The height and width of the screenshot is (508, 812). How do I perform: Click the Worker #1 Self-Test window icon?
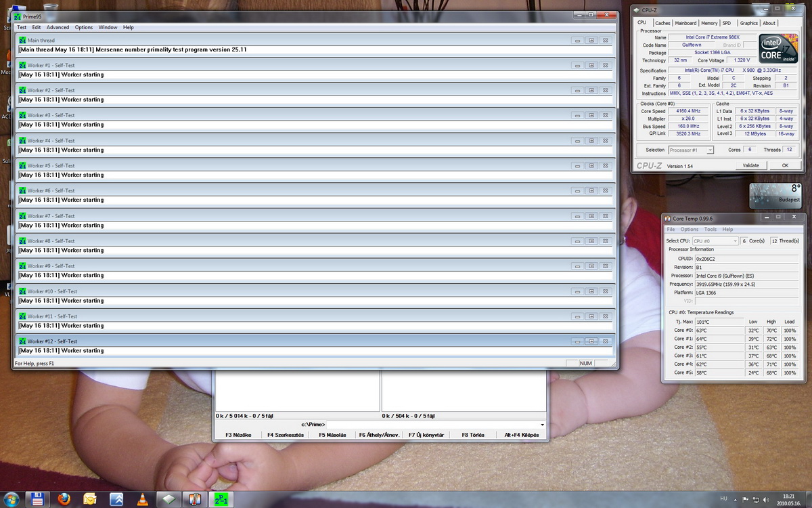[x=22, y=66]
